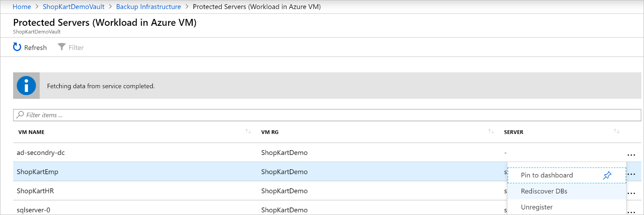The width and height of the screenshot is (644, 215).
Task: Click the blue info icon in banner
Action: click(26, 86)
